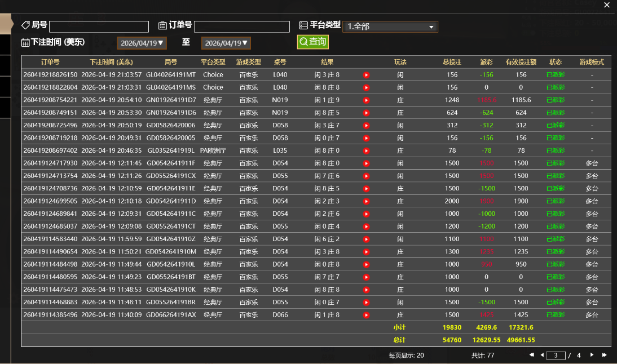This screenshot has width=617, height=364.
Task: Open the start date picker
Action: click(142, 43)
